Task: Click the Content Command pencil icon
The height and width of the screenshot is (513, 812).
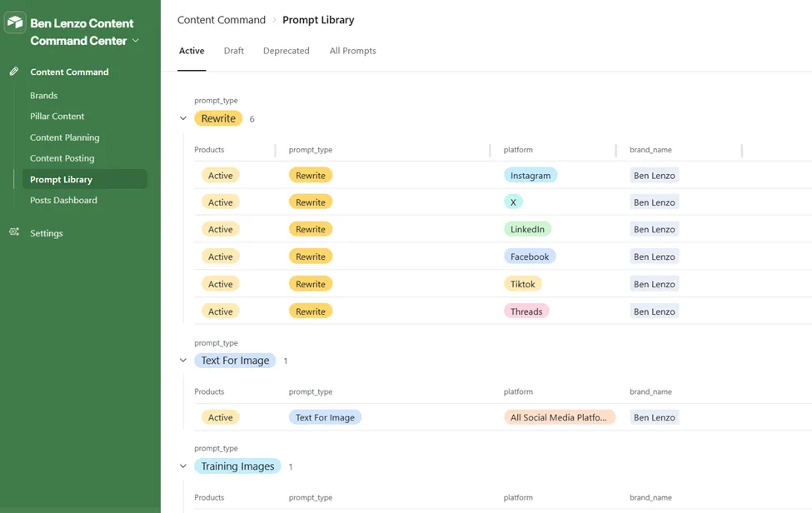Action: point(14,72)
